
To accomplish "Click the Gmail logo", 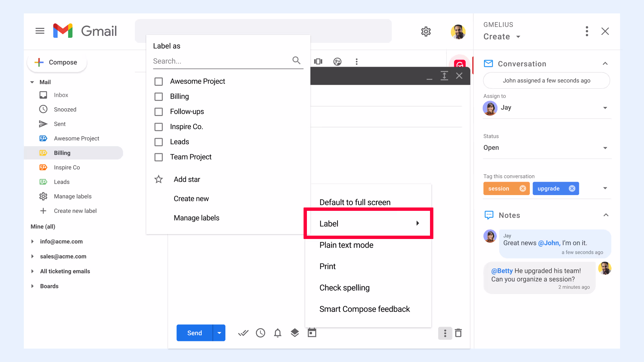I will 85,31.
